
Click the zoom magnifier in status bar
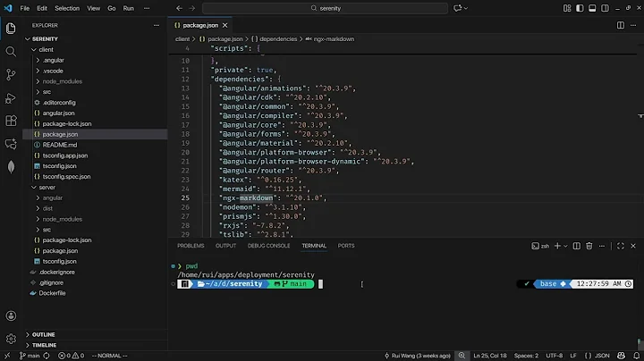[x=462, y=356]
